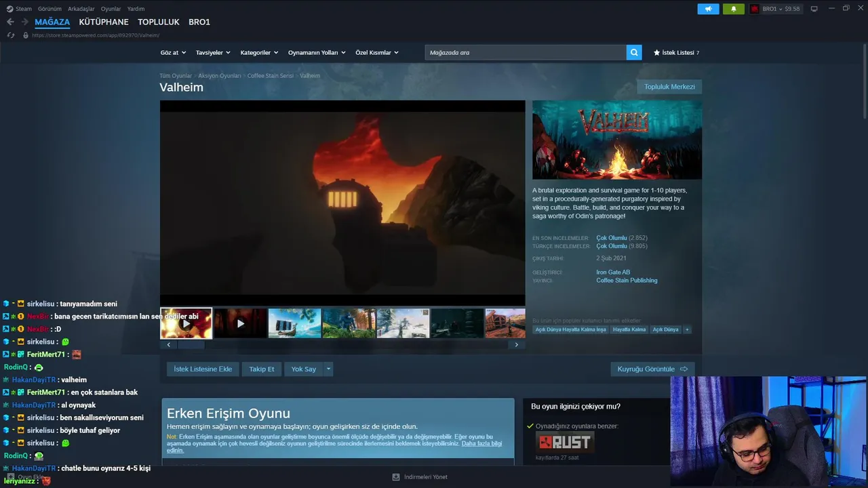Click the blue announcements megaphone icon
Screen dimensions: 868x488
(708, 9)
